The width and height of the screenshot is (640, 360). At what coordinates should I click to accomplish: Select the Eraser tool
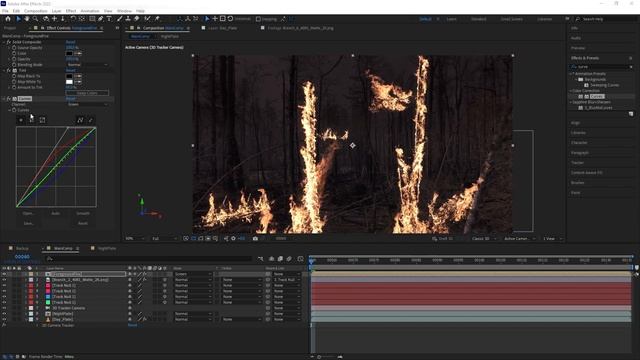click(137, 19)
